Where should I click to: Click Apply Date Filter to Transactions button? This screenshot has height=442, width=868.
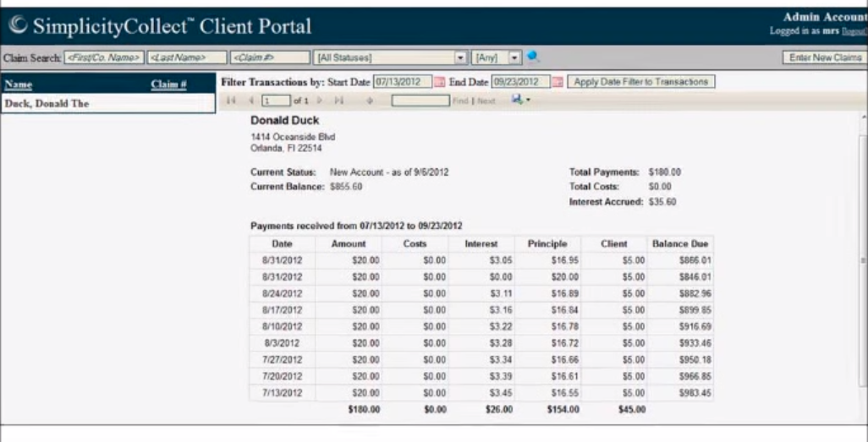641,82
